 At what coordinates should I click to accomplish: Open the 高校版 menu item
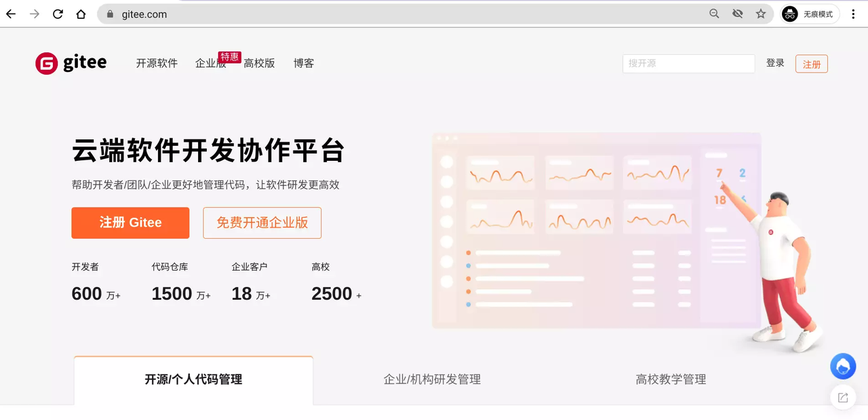pyautogui.click(x=259, y=63)
